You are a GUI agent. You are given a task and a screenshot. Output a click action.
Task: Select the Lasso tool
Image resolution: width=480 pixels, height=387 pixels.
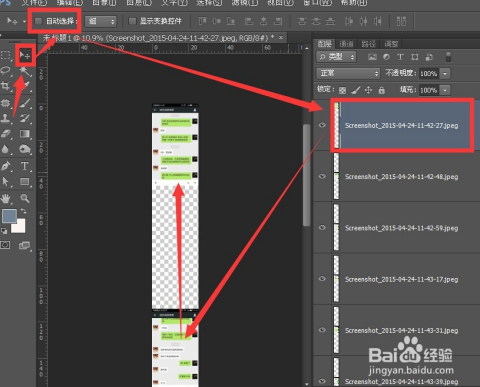5,70
